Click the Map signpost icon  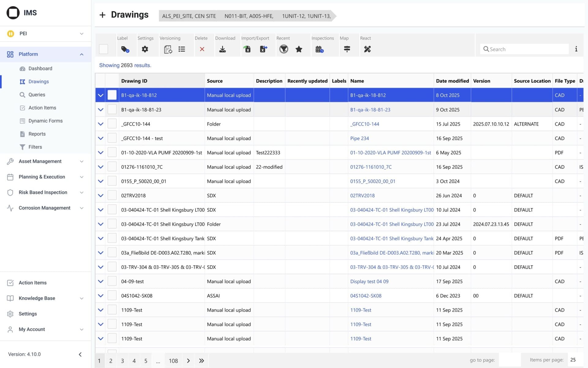(347, 49)
